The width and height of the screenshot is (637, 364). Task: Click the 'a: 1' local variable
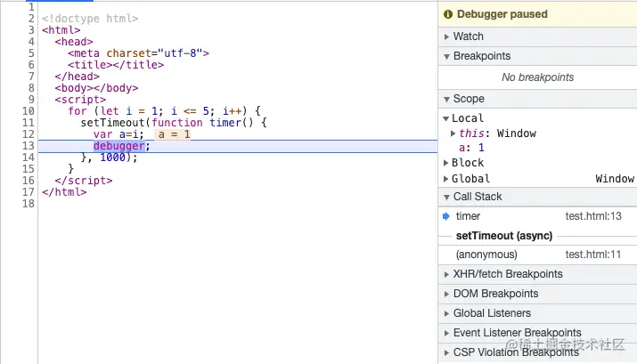[x=471, y=148]
